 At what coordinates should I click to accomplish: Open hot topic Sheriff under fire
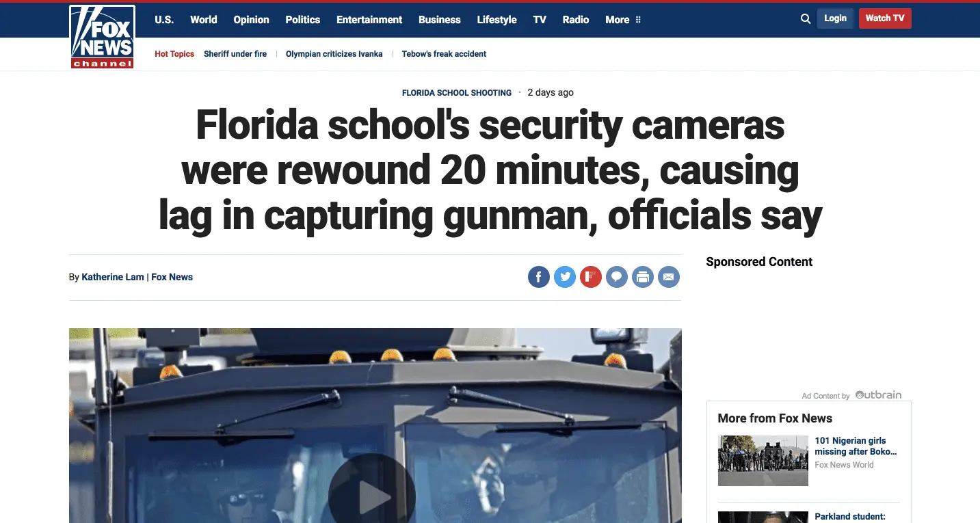[x=235, y=54]
